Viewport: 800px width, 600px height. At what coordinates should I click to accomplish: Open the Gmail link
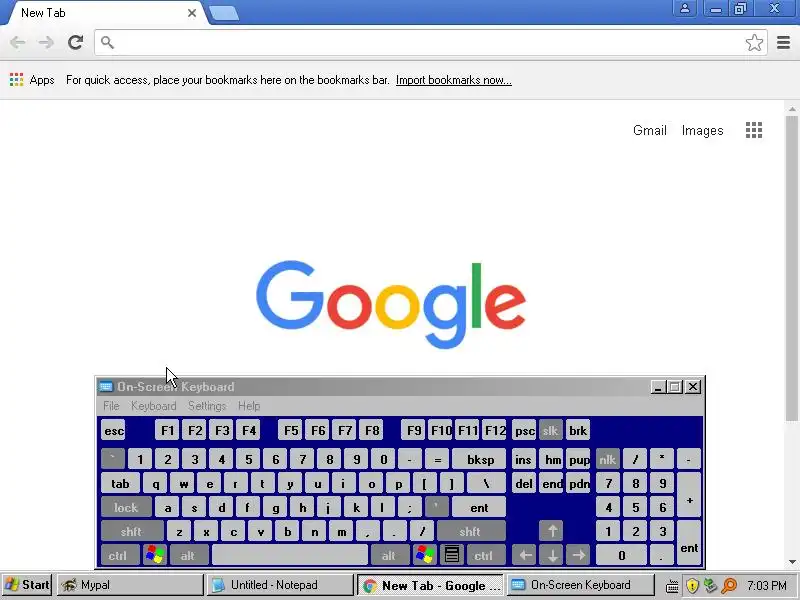pos(649,131)
